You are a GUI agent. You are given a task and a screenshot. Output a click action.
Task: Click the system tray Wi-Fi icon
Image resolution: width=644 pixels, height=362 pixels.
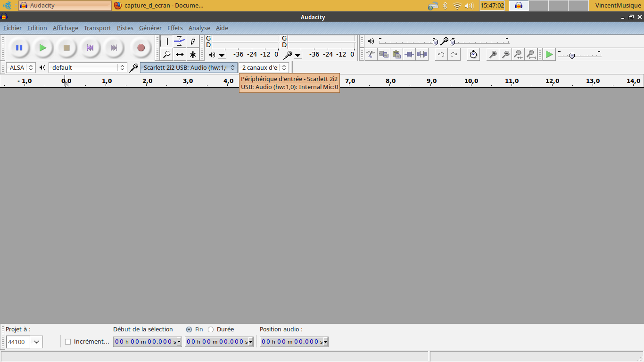[457, 6]
